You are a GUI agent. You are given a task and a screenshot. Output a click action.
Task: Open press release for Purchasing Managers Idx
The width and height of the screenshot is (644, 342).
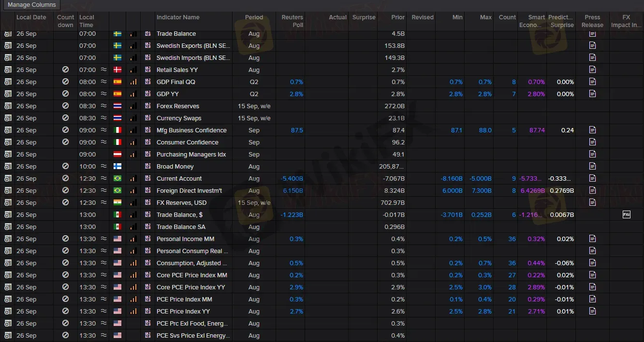(592, 154)
